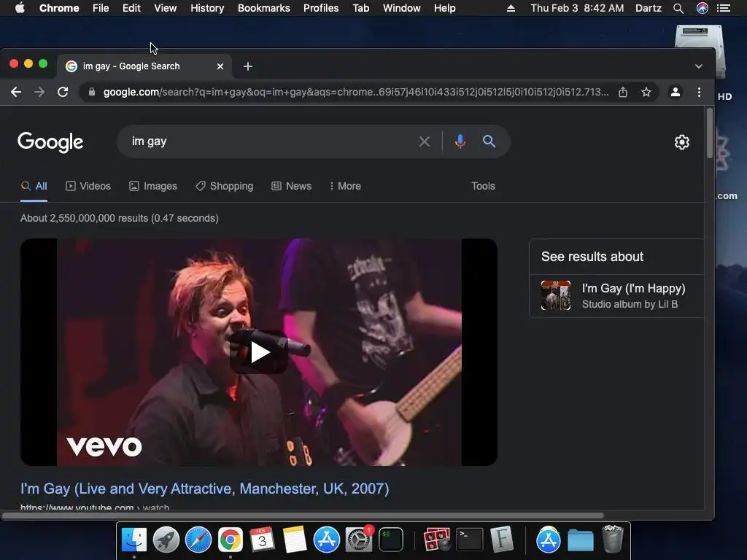Open Launchpad rocket in the Dock

166,540
